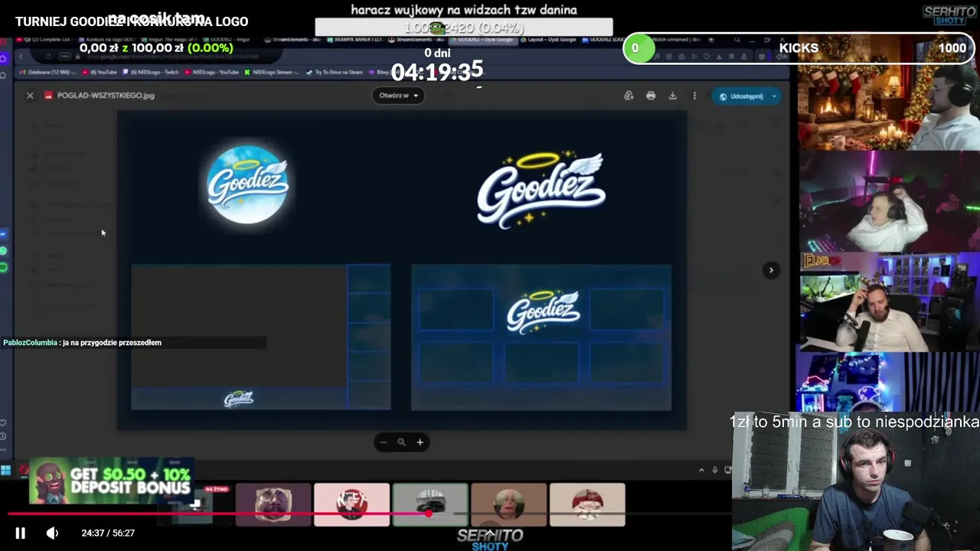The height and width of the screenshot is (551, 980).
Task: Open the 'Otwórz w' dropdown
Action: tap(399, 96)
